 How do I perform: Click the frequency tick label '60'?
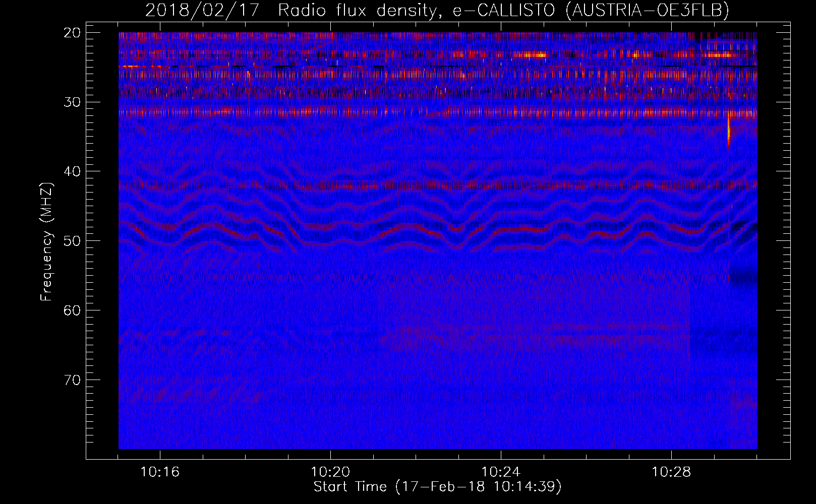pos(72,310)
